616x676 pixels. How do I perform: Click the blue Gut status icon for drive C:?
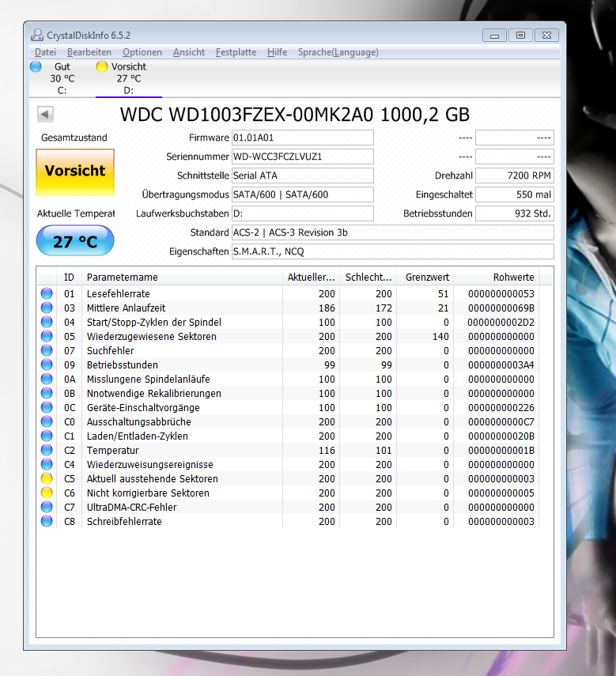36,66
